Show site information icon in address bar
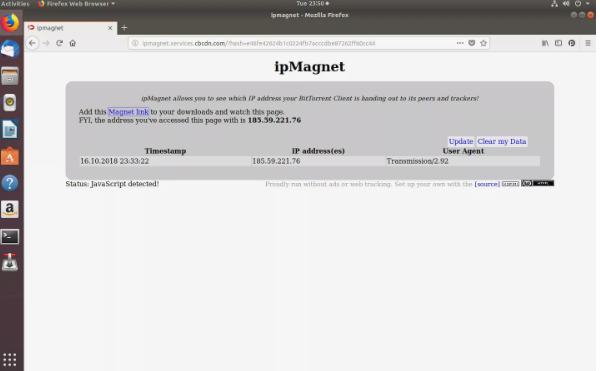The width and height of the screenshot is (600, 371). click(135, 43)
